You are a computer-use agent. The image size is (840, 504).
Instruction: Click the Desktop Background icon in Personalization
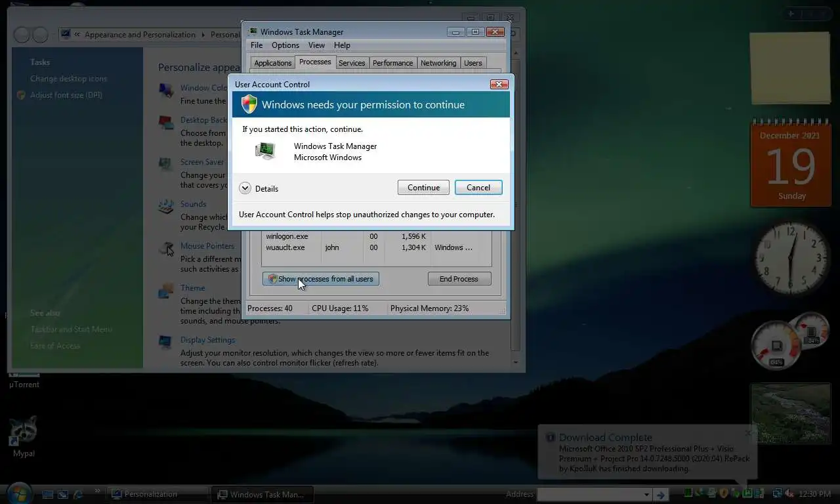click(x=166, y=123)
